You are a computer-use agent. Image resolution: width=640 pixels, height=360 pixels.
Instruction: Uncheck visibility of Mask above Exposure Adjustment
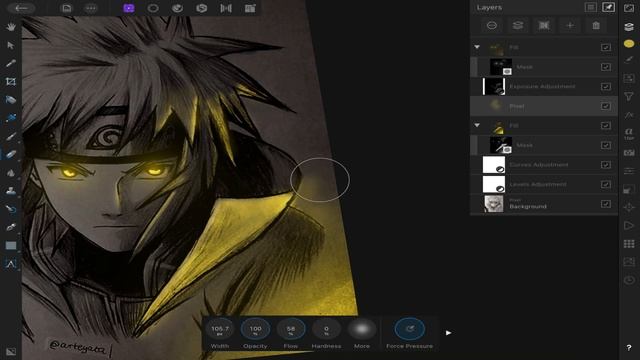pyautogui.click(x=606, y=67)
